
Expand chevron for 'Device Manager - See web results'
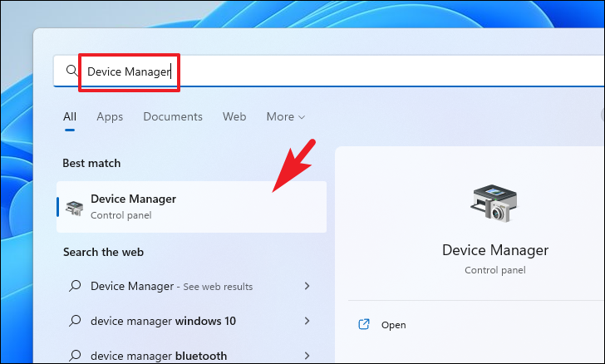tap(307, 286)
